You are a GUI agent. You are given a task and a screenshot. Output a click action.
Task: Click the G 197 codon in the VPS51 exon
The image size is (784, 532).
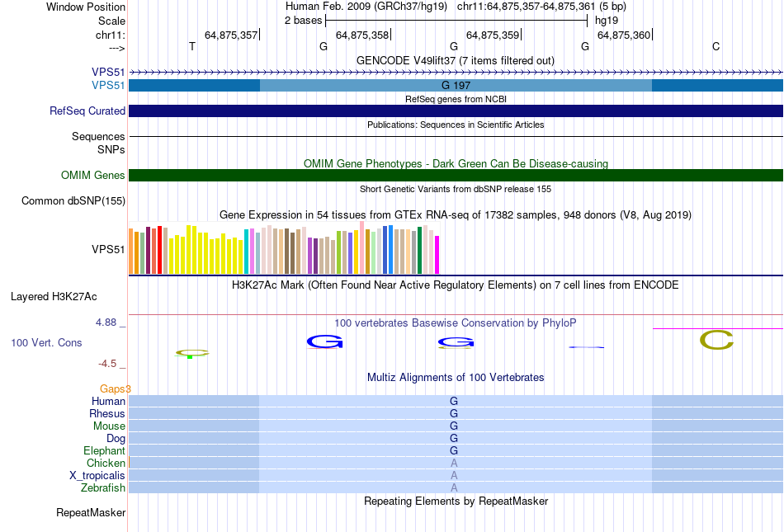point(456,86)
